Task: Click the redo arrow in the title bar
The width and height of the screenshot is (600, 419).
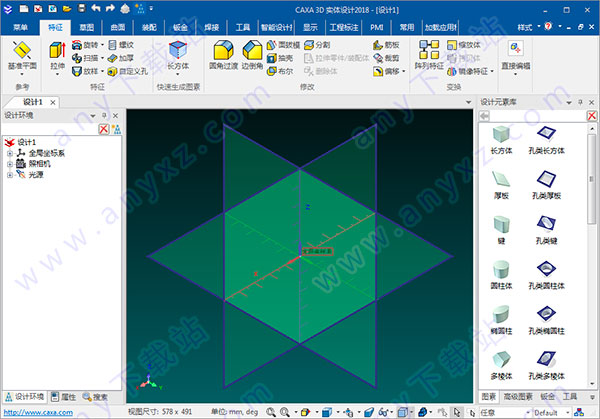Action: [110, 8]
